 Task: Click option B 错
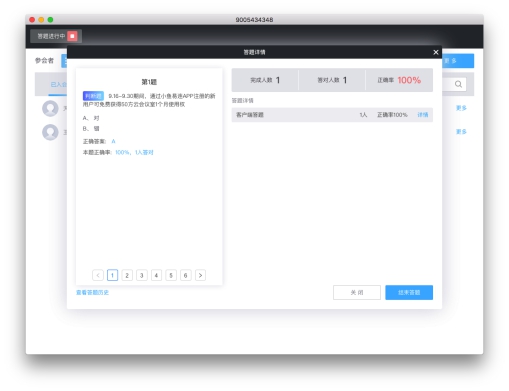91,128
